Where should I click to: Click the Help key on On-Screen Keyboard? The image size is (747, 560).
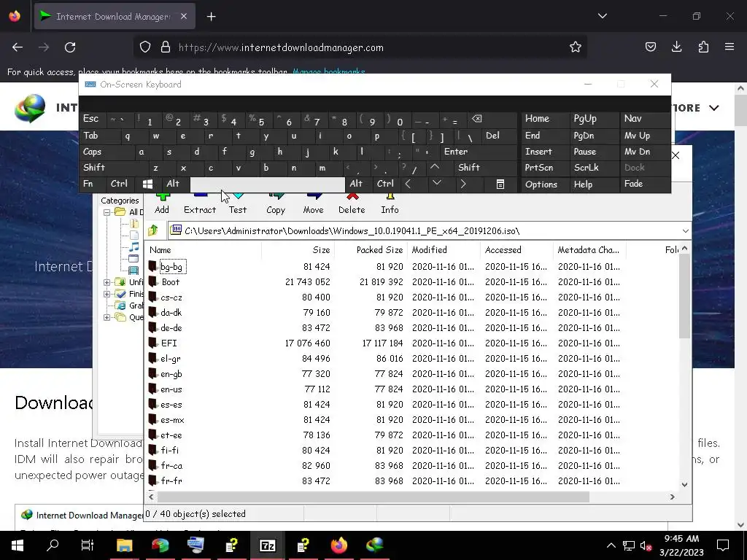tap(595, 184)
